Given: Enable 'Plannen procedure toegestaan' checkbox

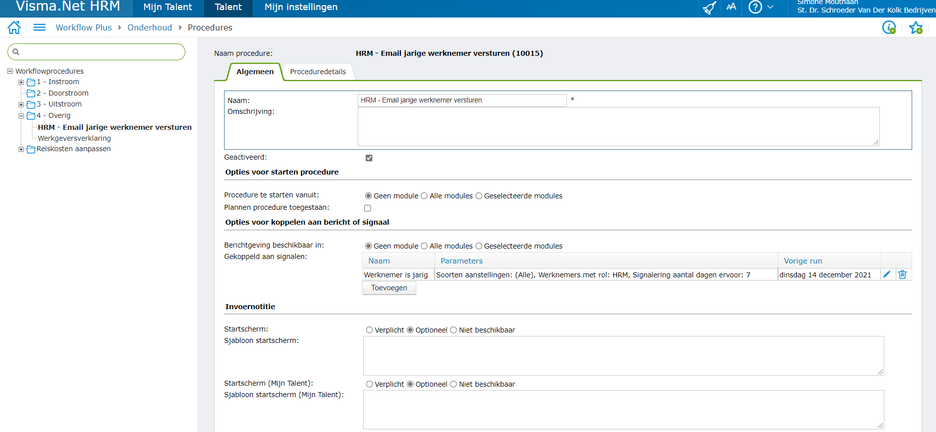Looking at the screenshot, I should coord(368,208).
